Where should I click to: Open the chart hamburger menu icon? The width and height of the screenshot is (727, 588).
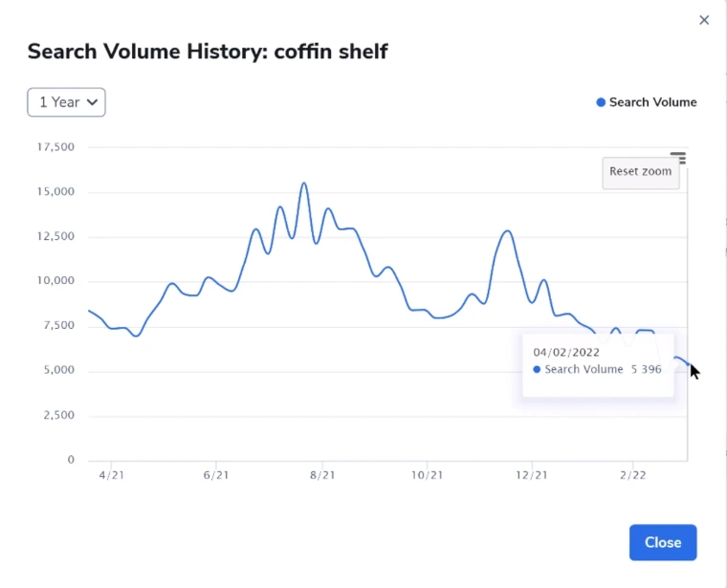[678, 158]
